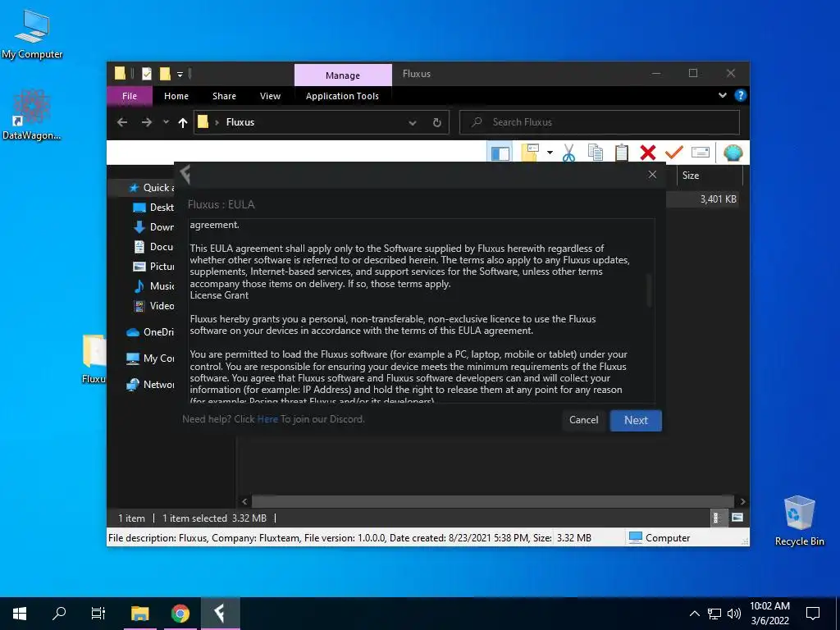This screenshot has height=630, width=840.
Task: Open My Computer desktop icon
Action: pos(32,34)
